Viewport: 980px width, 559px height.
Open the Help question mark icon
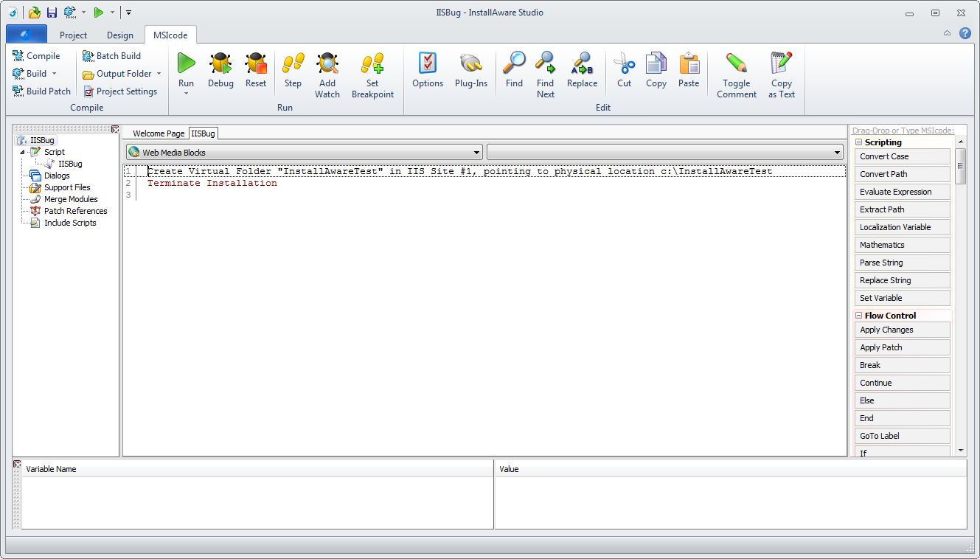(965, 33)
